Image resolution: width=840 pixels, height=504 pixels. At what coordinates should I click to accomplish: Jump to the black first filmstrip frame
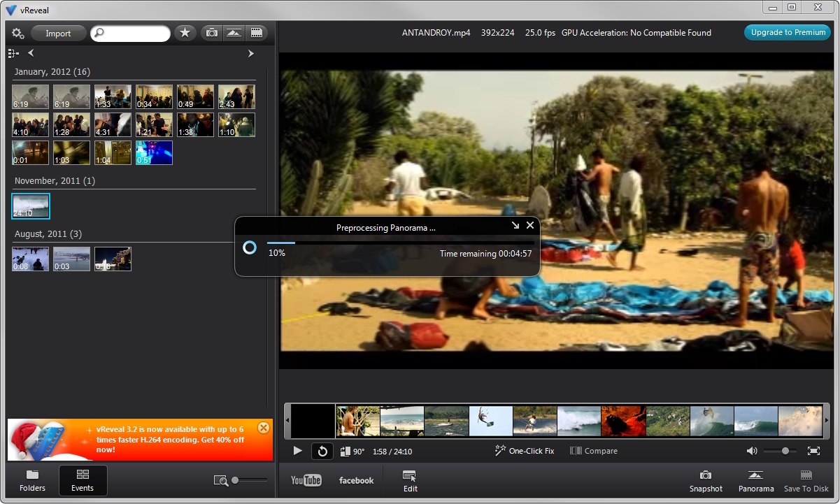(313, 421)
